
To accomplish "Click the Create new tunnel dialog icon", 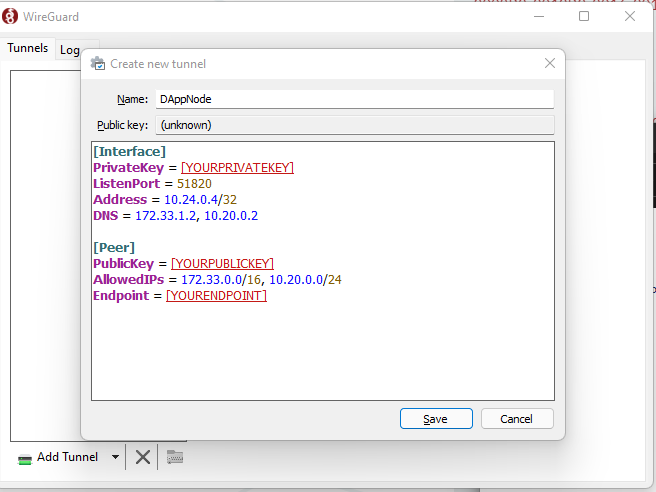I will point(98,64).
